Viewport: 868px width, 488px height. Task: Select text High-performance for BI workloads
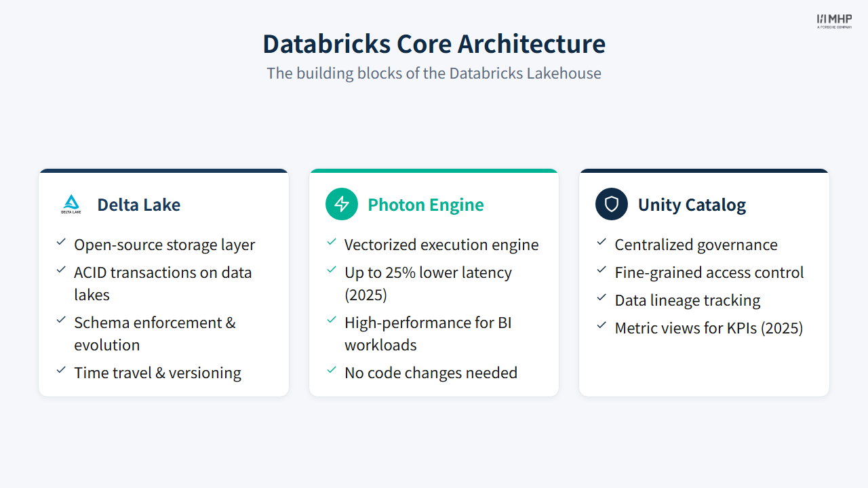tap(428, 333)
